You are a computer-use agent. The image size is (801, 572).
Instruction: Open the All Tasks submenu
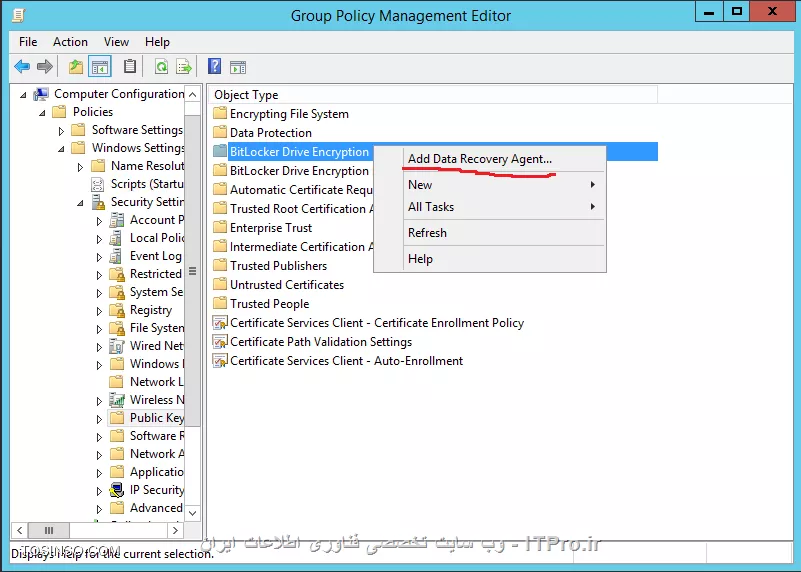tap(490, 207)
